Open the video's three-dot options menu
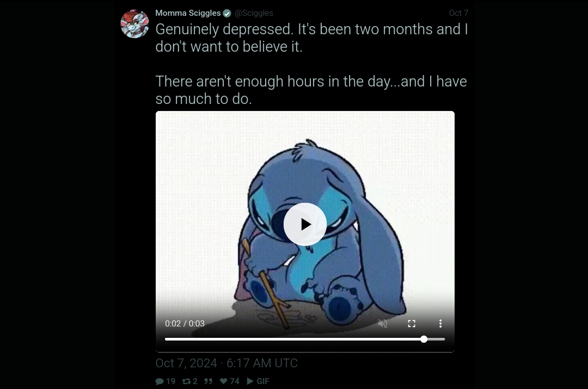588x389 pixels. tap(440, 323)
